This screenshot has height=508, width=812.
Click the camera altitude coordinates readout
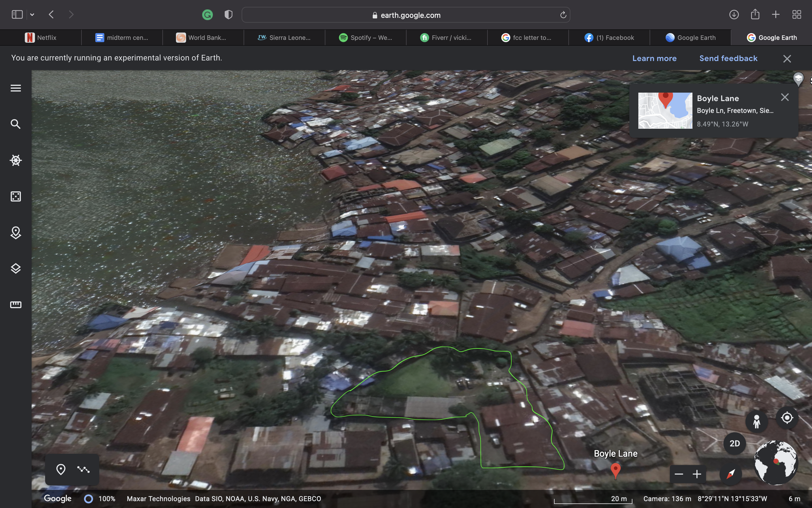coord(705,499)
